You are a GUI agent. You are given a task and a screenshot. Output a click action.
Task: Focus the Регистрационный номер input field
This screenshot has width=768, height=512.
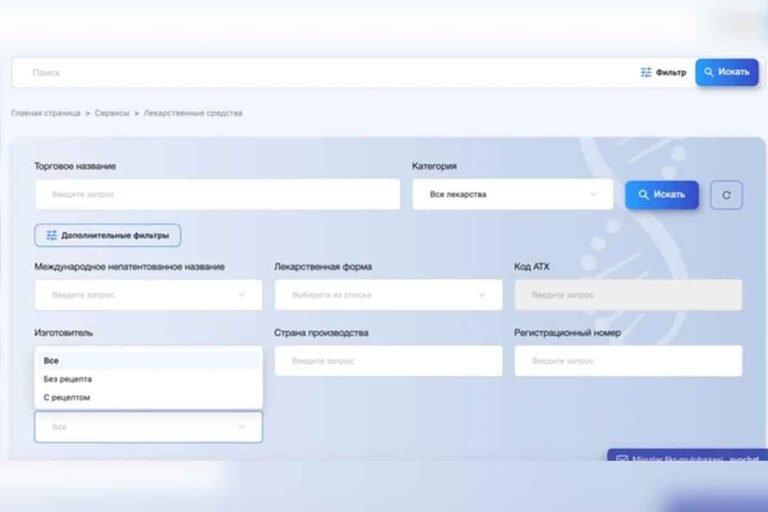(628, 361)
